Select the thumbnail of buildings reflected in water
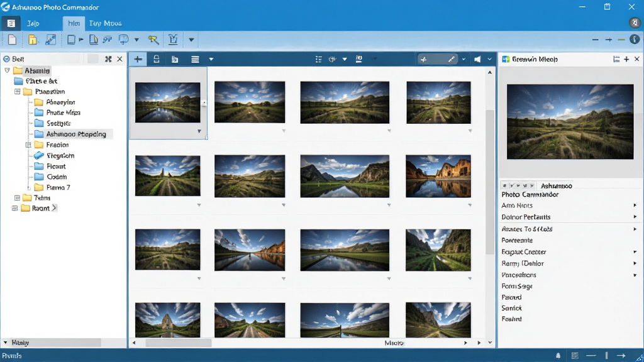This screenshot has width=644, height=362. click(438, 176)
